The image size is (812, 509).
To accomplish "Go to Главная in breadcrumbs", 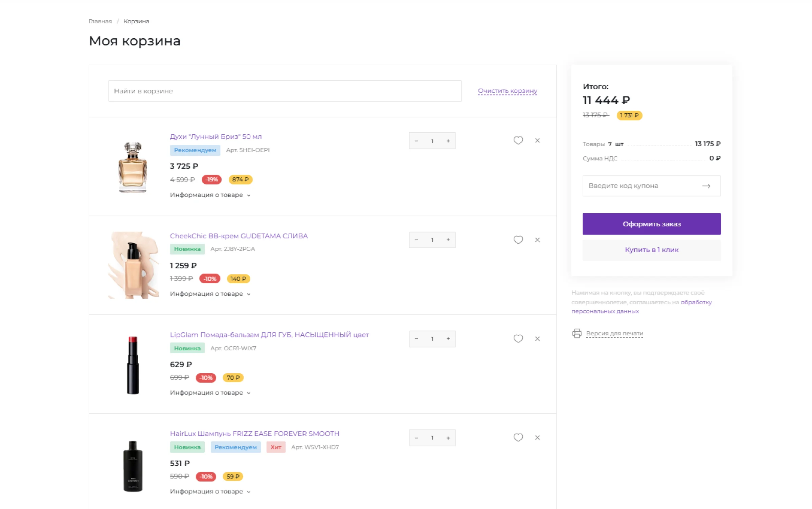I will point(100,21).
